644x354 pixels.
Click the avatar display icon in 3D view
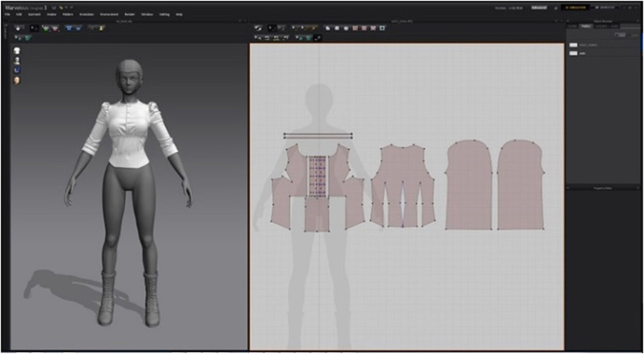point(16,61)
